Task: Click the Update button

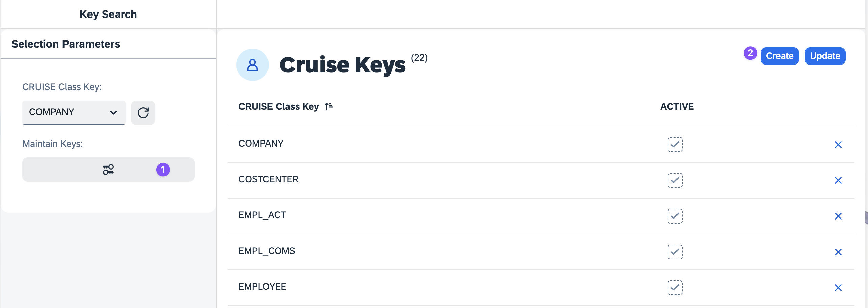Action: [825, 56]
